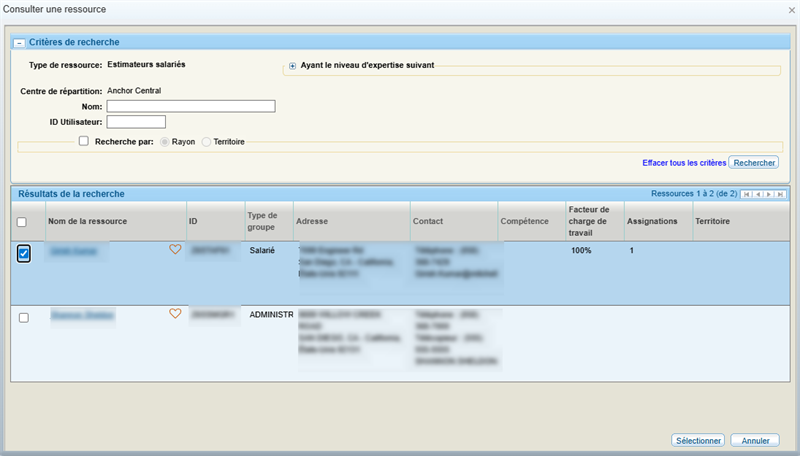Close the Consulter une ressource dialog

coord(791,10)
